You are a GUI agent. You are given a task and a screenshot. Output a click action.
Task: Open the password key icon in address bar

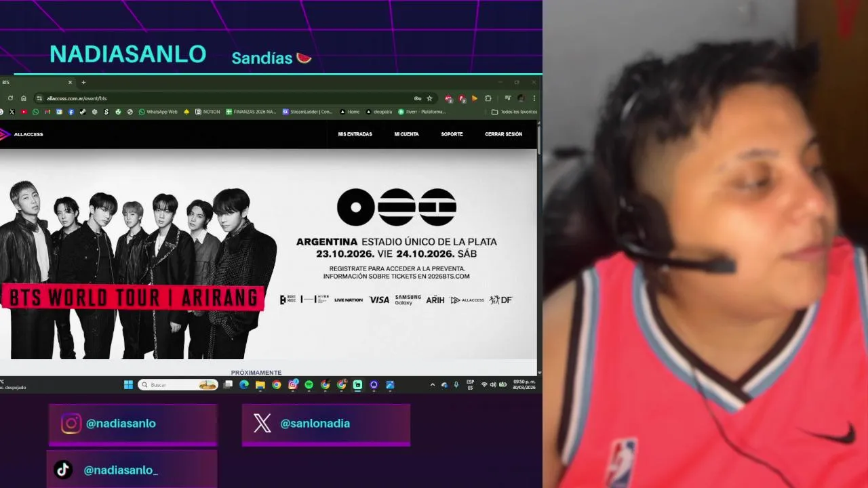coord(418,98)
